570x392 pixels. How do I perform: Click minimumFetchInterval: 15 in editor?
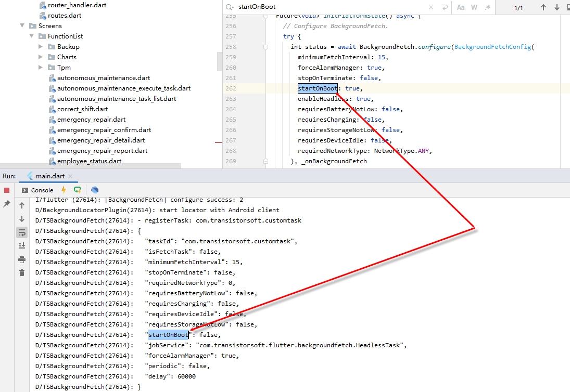343,57
